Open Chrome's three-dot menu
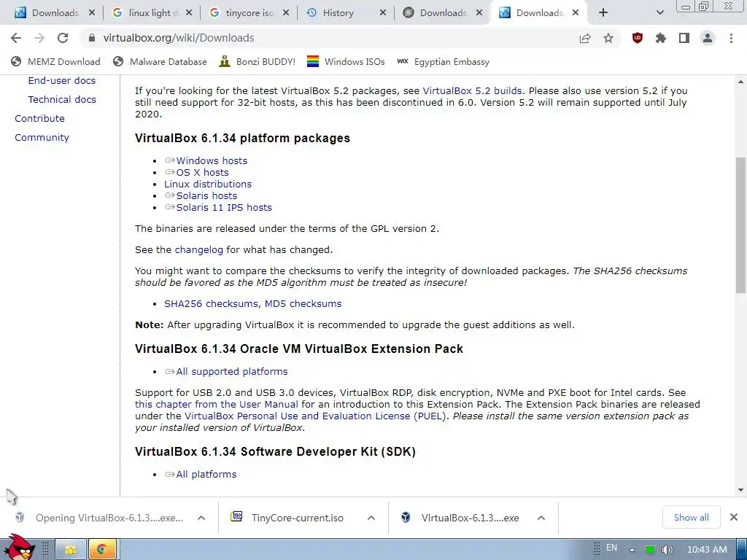The height and width of the screenshot is (560, 747). pyautogui.click(x=731, y=38)
